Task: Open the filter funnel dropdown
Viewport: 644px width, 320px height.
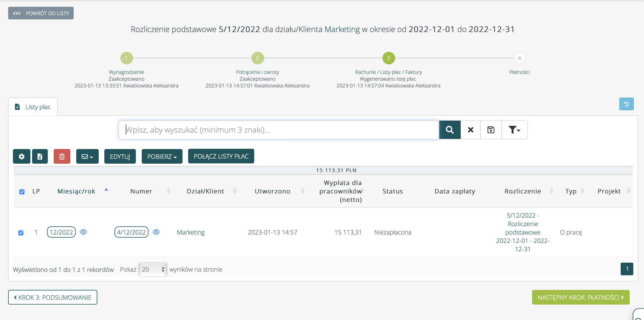Action: tap(514, 130)
